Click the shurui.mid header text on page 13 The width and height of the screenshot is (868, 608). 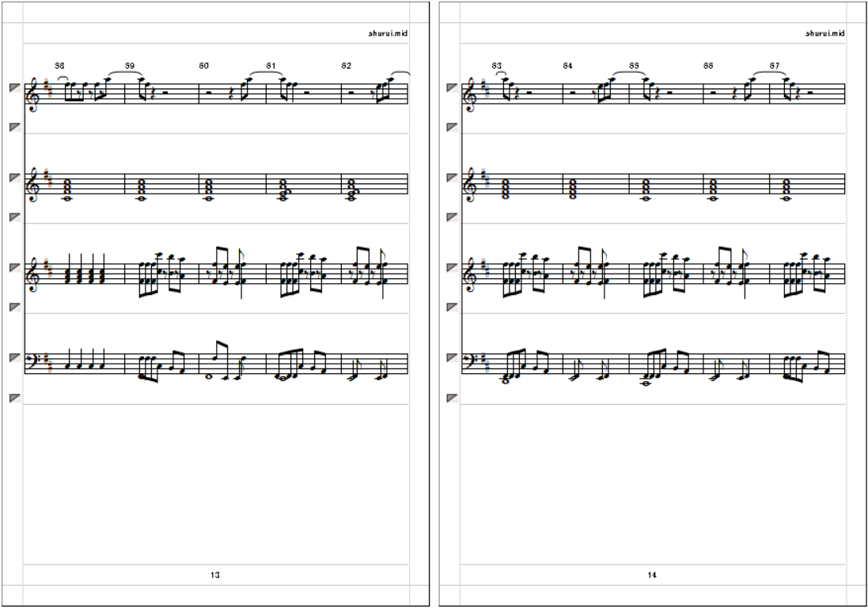[x=388, y=33]
